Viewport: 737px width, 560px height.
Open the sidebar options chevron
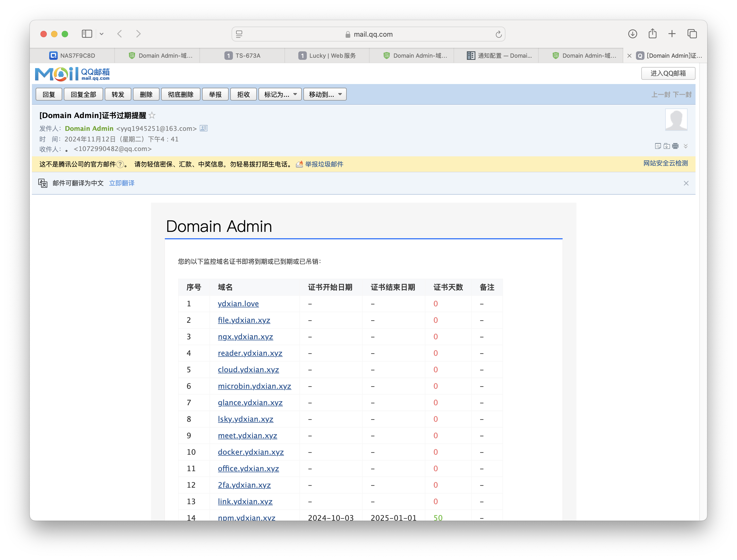pyautogui.click(x=102, y=34)
